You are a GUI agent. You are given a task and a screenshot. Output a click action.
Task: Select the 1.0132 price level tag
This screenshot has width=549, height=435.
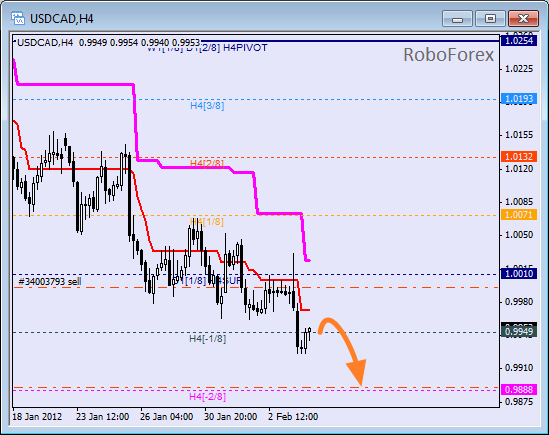click(x=519, y=157)
